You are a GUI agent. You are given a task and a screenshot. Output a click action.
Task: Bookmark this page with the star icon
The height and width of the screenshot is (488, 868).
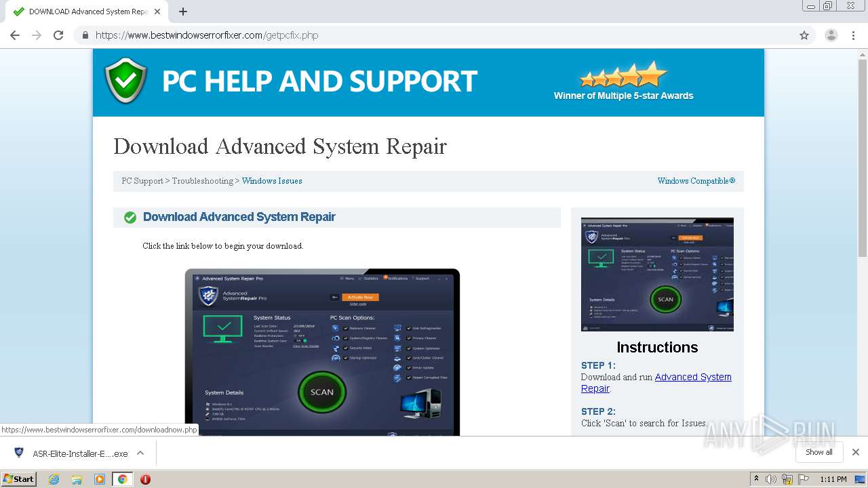pyautogui.click(x=804, y=35)
